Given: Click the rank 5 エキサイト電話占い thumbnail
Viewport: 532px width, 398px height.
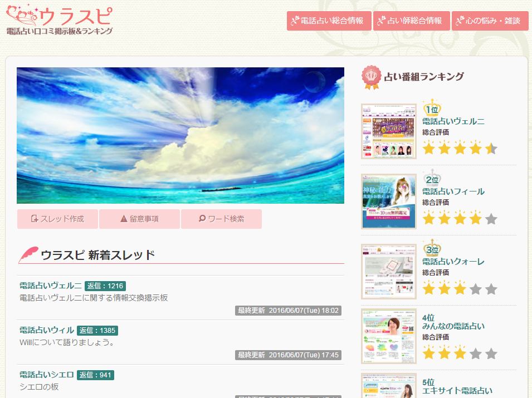Looking at the screenshot, I should point(389,386).
